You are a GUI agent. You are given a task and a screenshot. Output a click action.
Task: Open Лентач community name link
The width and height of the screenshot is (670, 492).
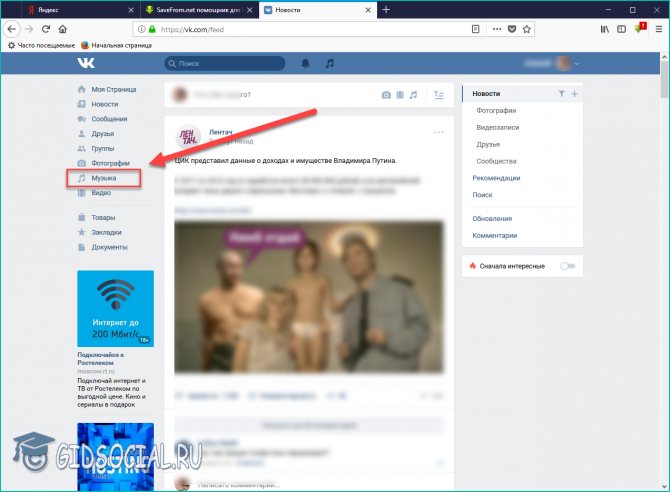220,132
